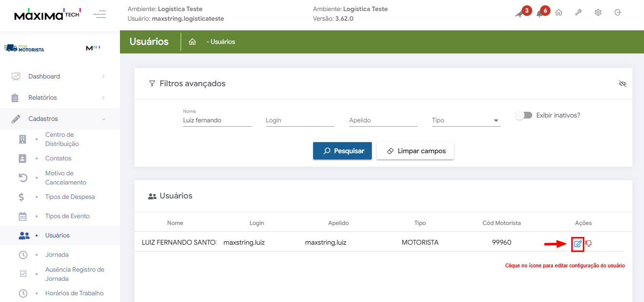Collapse the sidebar with hamburger menu
The height and width of the screenshot is (302, 644).
pos(99,14)
